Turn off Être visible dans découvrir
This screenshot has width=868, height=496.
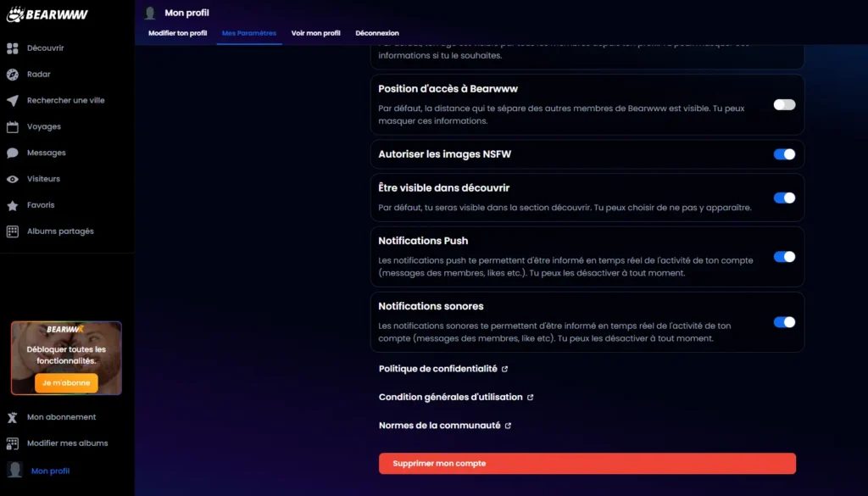pos(784,198)
